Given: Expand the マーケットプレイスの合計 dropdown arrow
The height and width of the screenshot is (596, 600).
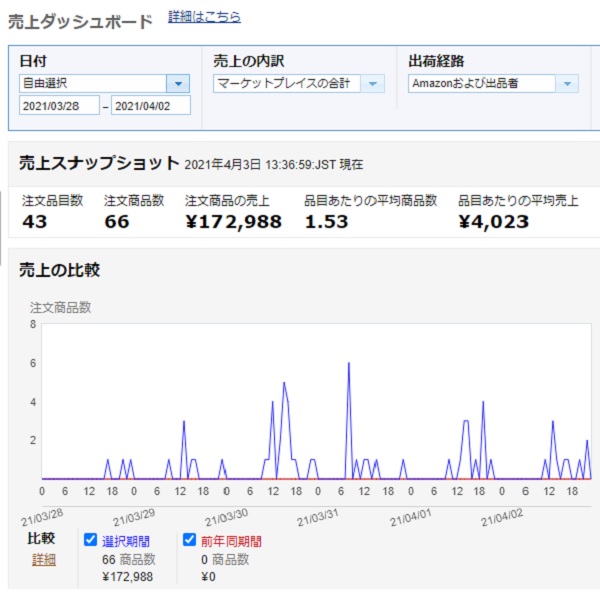Looking at the screenshot, I should click(373, 83).
